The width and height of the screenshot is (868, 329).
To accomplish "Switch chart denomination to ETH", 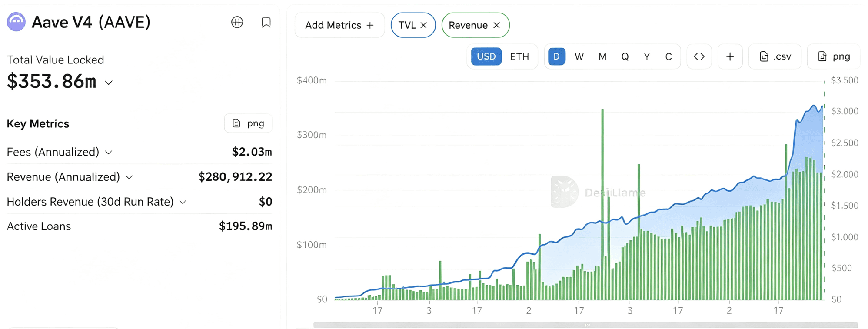I will tap(519, 56).
